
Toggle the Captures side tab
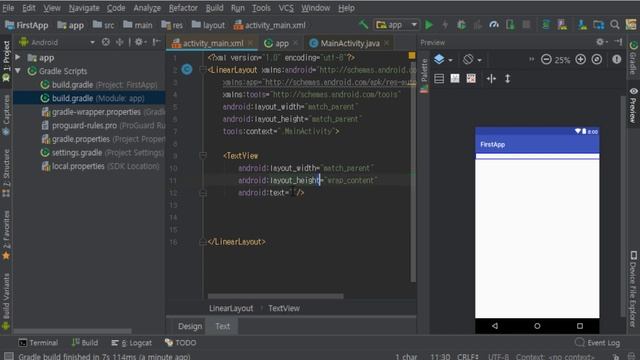click(6, 115)
